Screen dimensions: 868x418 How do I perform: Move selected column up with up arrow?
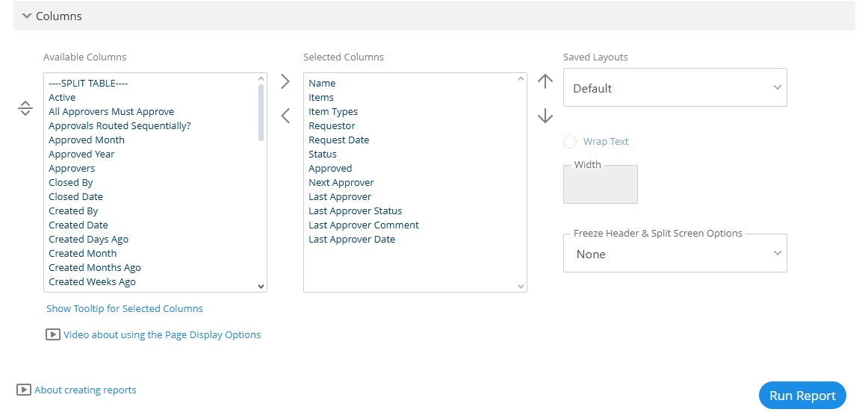pyautogui.click(x=545, y=82)
